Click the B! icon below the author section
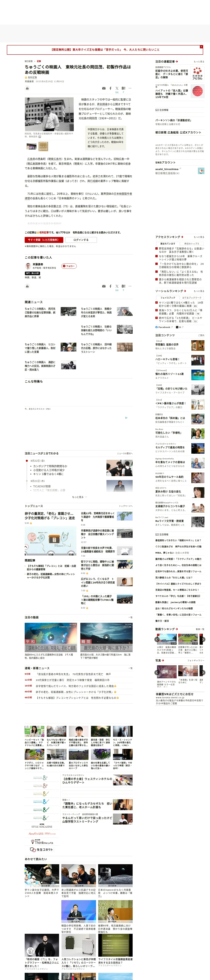The image size is (210, 980). (x=123, y=286)
